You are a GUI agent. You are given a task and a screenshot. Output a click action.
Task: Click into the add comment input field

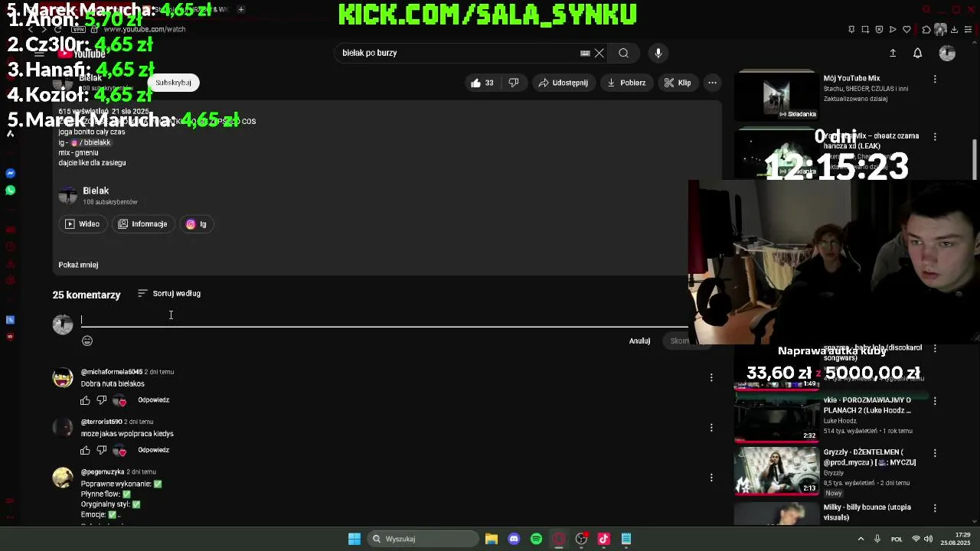point(383,320)
